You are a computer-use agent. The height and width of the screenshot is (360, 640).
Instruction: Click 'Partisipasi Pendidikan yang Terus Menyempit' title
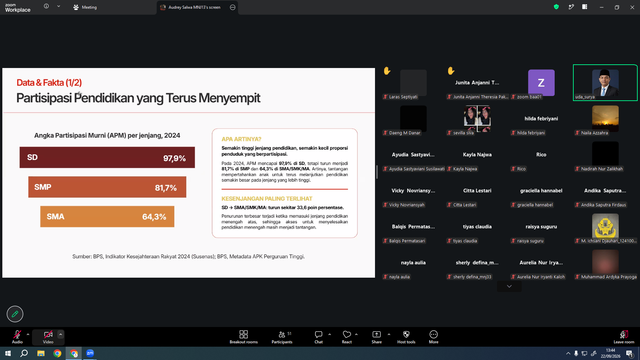(138, 98)
